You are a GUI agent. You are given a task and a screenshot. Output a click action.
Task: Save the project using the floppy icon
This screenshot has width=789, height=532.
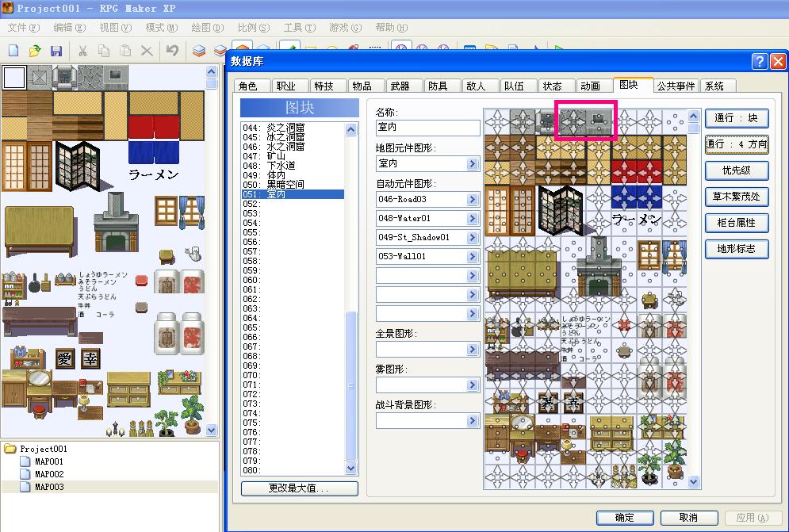(x=56, y=50)
